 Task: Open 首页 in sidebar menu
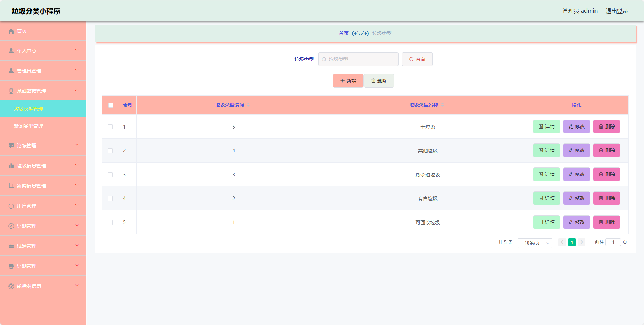[43, 31]
